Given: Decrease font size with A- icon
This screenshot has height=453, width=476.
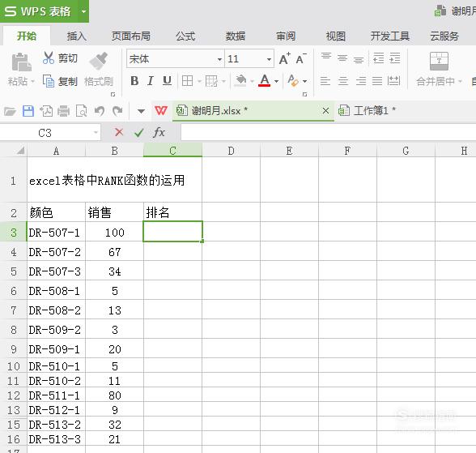Looking at the screenshot, I should click(x=301, y=58).
